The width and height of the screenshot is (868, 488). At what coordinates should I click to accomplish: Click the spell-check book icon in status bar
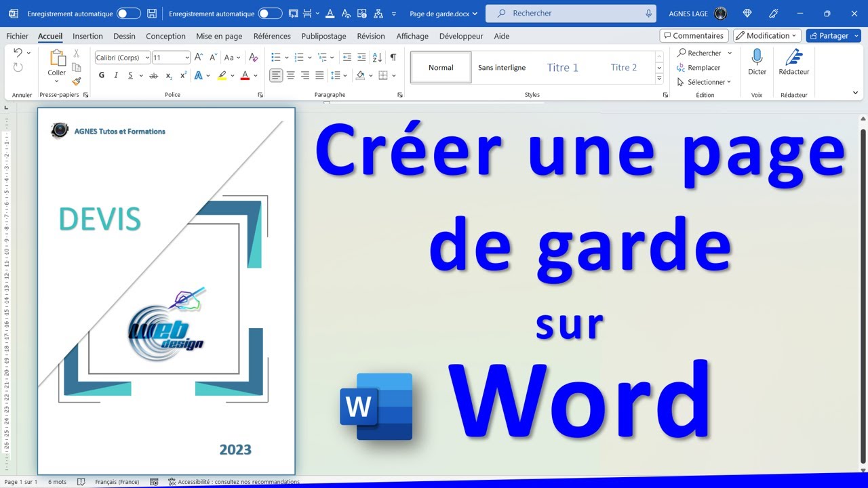click(x=81, y=482)
